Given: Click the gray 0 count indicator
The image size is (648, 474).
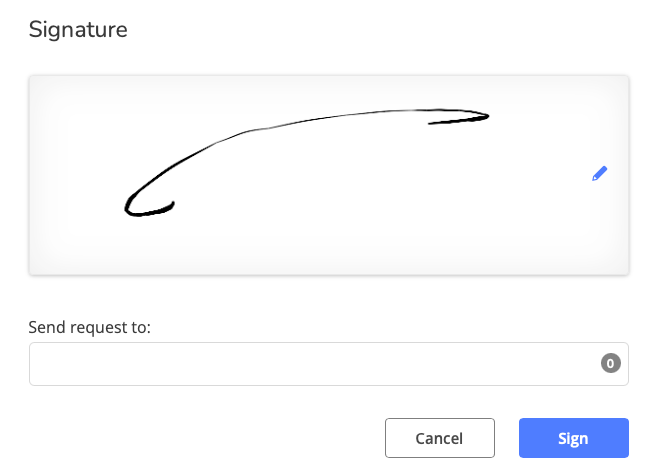Looking at the screenshot, I should click(x=610, y=364).
